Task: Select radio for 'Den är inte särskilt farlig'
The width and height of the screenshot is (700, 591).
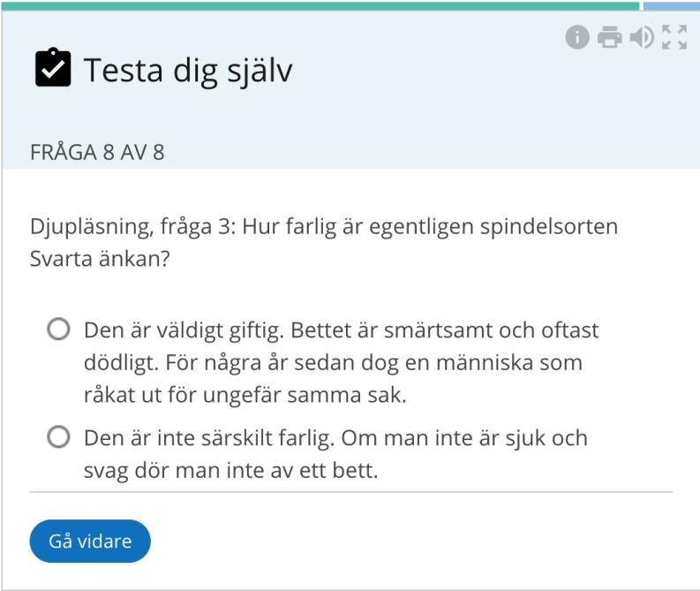Action: (x=58, y=437)
